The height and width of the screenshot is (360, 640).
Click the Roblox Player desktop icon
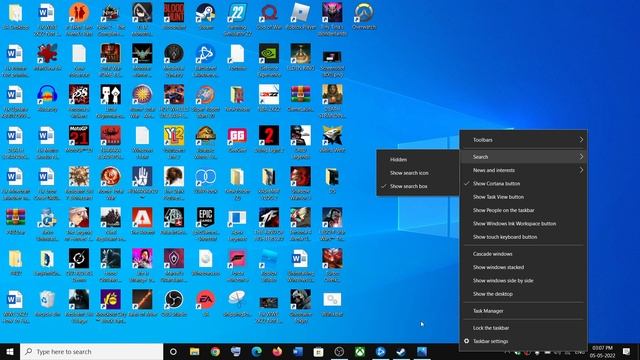pyautogui.click(x=301, y=17)
